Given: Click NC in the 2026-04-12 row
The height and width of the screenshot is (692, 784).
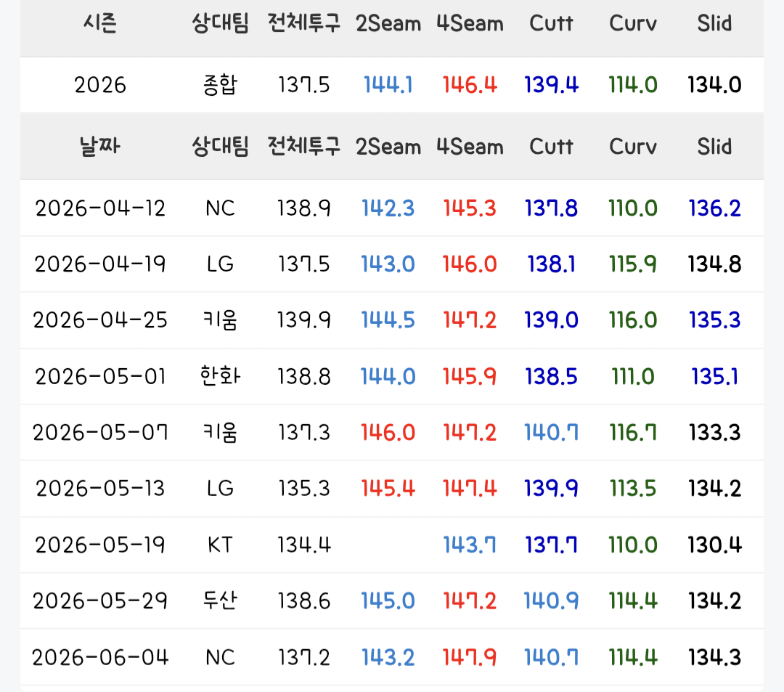Looking at the screenshot, I should (220, 208).
